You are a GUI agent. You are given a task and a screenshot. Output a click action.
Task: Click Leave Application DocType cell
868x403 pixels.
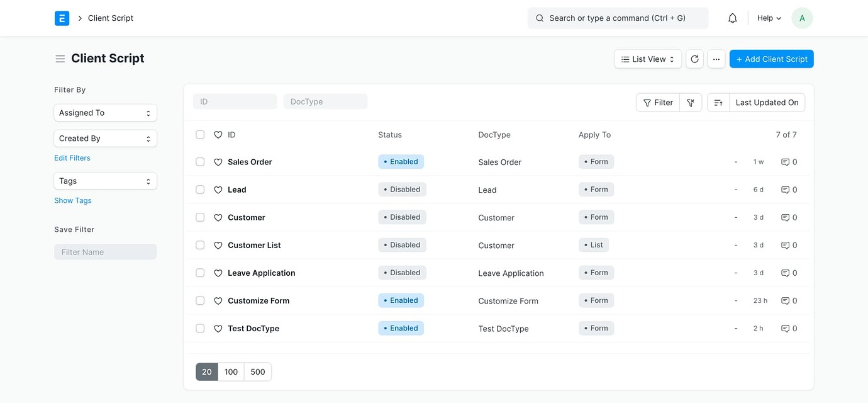[x=511, y=273]
